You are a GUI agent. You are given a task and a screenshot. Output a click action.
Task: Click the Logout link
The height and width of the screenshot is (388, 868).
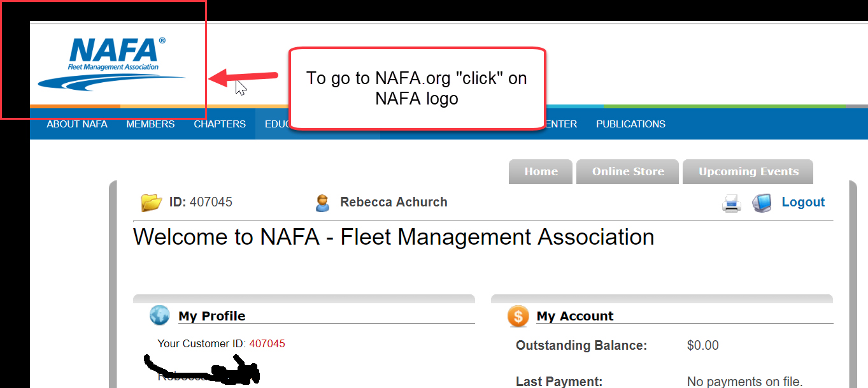point(803,202)
